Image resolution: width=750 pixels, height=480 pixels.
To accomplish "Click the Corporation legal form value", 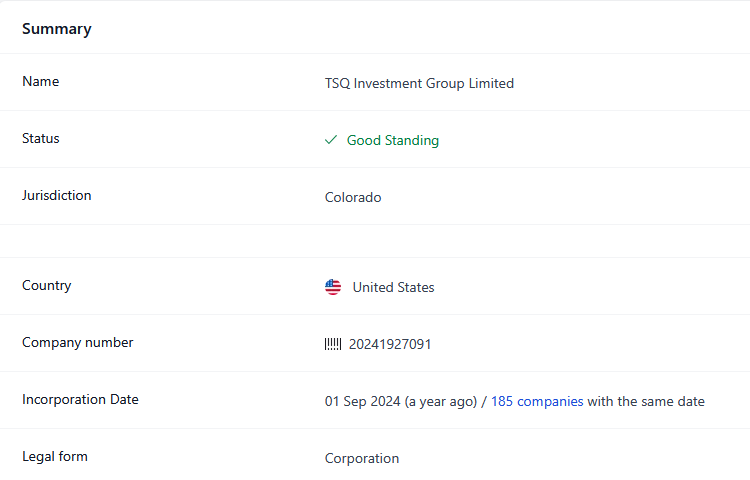I will click(362, 458).
